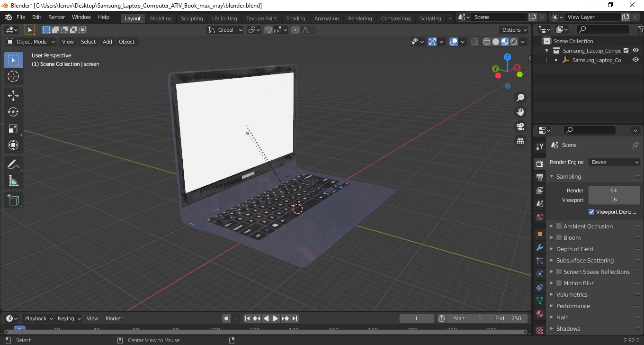
Task: Click the Pan view hand icon
Action: (520, 112)
